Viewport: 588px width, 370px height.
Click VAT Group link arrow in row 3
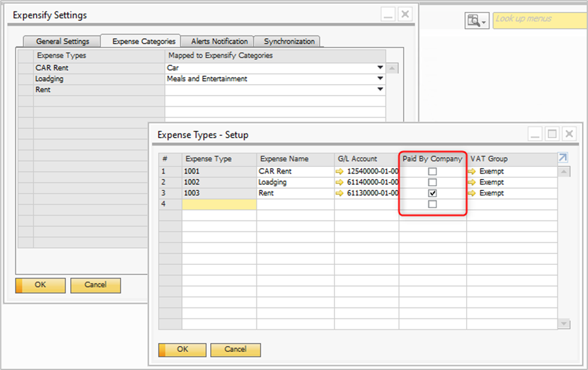[472, 193]
